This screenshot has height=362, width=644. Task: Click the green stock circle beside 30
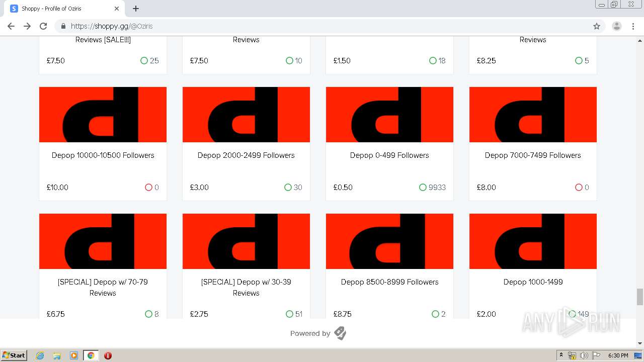coord(288,188)
